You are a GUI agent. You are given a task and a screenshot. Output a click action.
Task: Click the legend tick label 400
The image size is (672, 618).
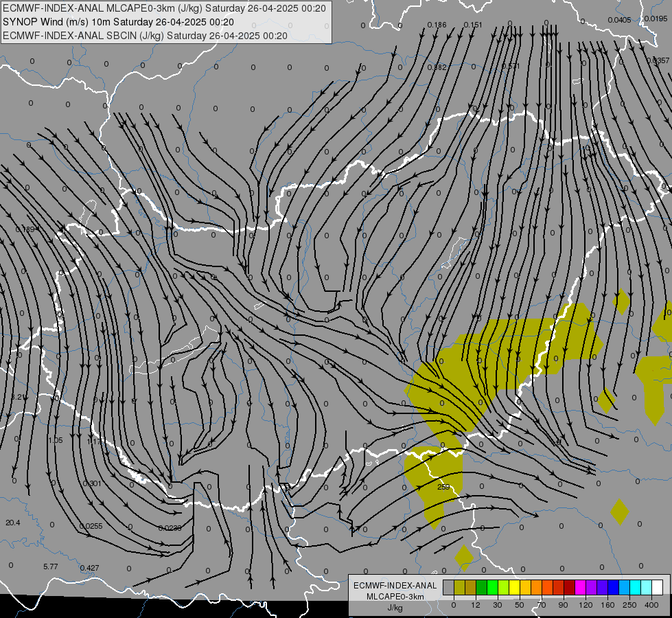[651, 605]
